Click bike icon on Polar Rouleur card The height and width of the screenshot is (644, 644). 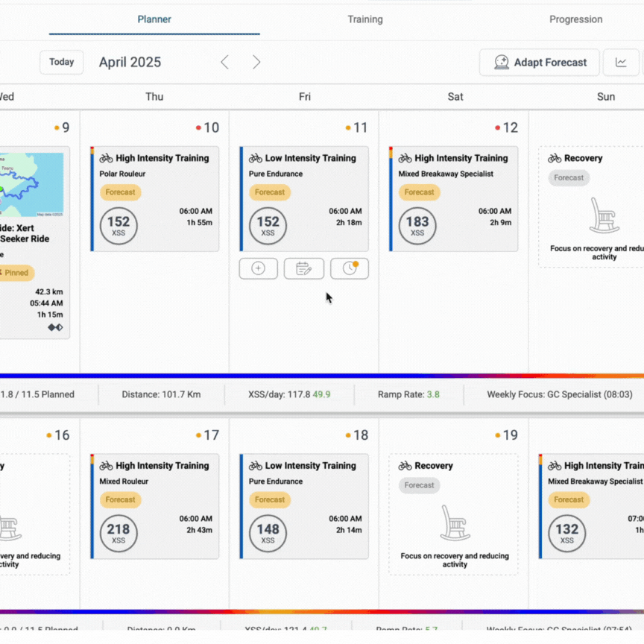click(x=106, y=158)
